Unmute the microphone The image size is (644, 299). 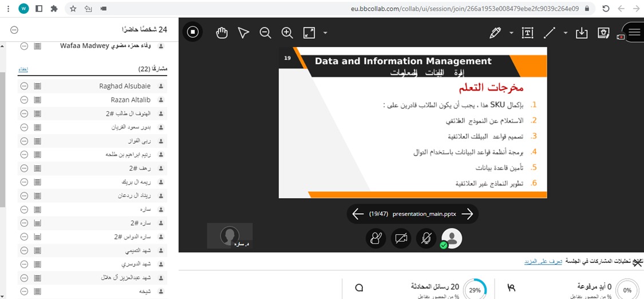tap(425, 238)
